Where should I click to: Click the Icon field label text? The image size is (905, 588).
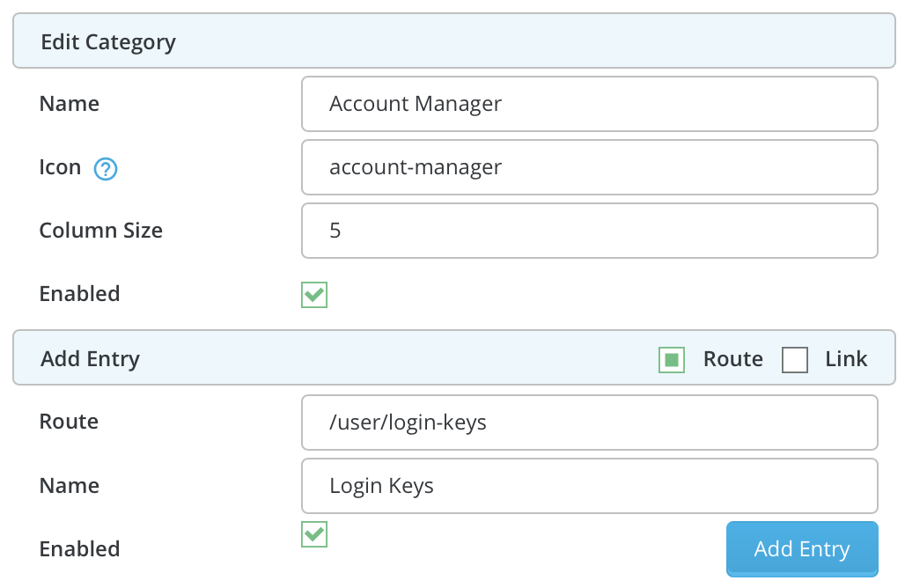click(60, 167)
